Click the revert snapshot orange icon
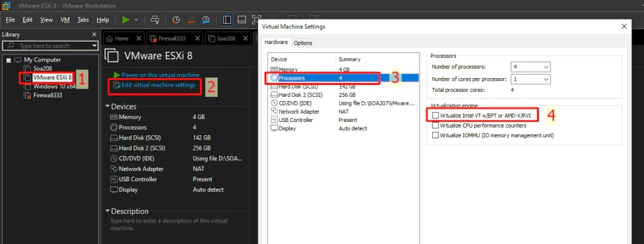Screen dimensions: 644x244 [191, 19]
